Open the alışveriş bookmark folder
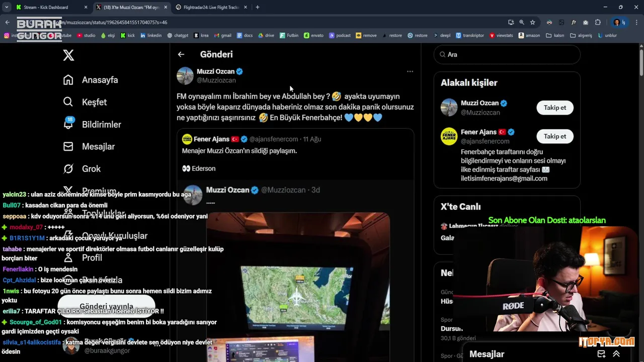The height and width of the screenshot is (362, 644). tap(581, 35)
